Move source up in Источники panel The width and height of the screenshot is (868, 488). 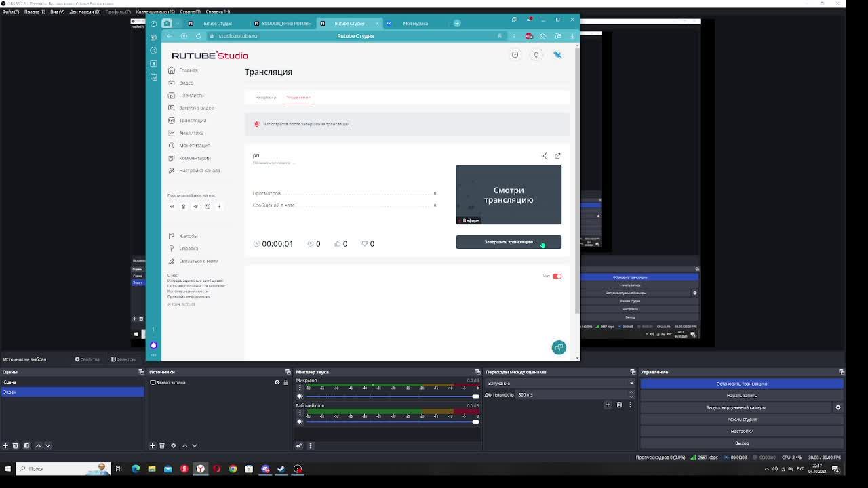pyautogui.click(x=184, y=445)
